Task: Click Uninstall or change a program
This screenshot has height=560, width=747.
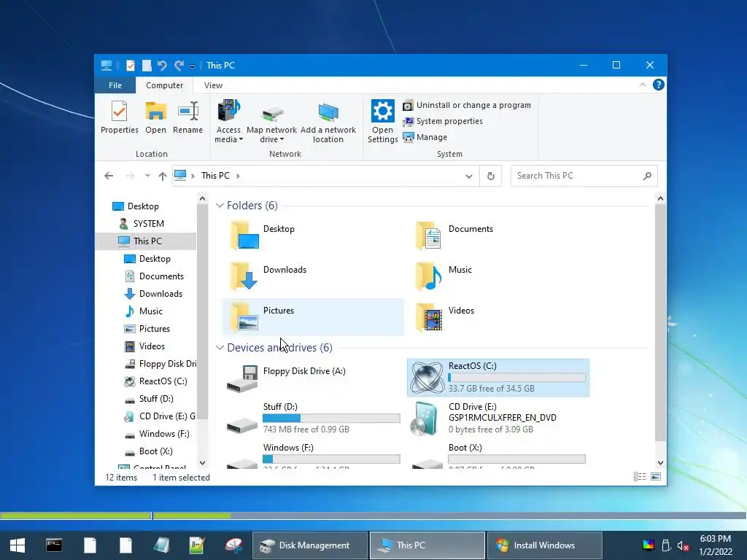Action: [x=467, y=105]
